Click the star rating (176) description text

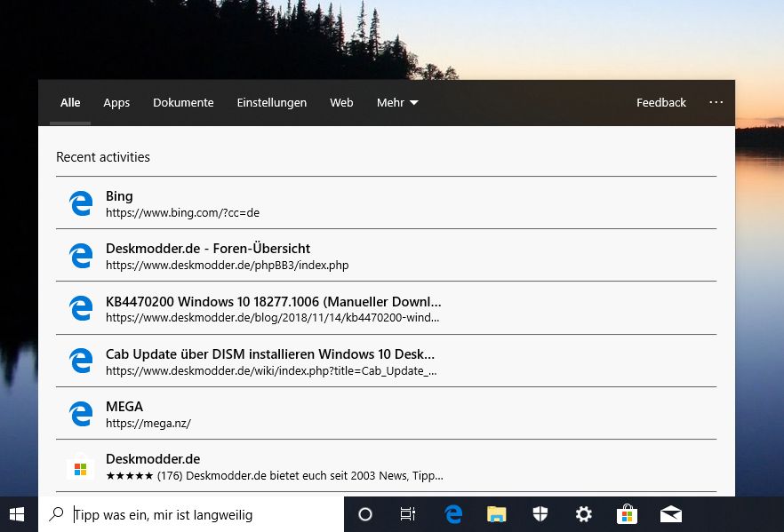275,475
